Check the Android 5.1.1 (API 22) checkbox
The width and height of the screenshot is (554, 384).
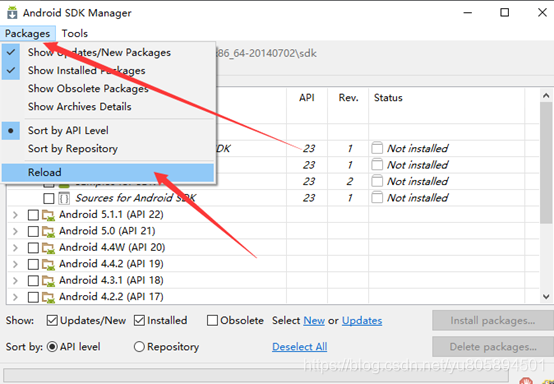pyautogui.click(x=33, y=215)
